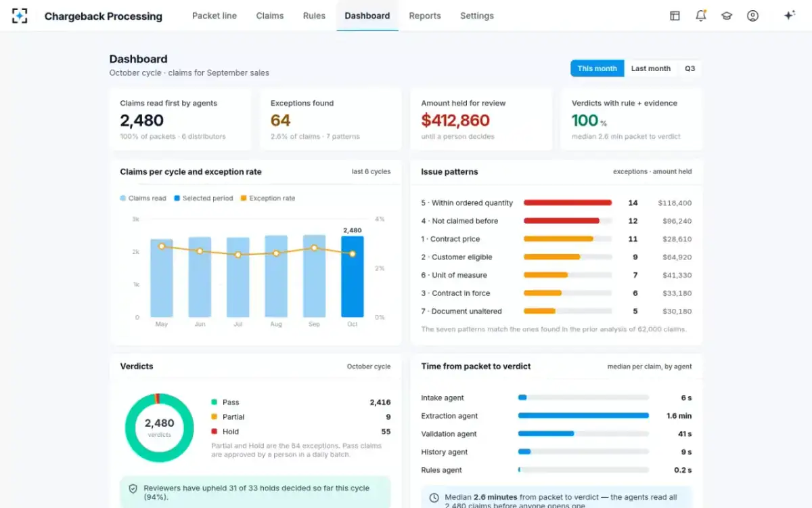The width and height of the screenshot is (812, 508).
Task: Switch period to Q3
Action: (x=690, y=68)
